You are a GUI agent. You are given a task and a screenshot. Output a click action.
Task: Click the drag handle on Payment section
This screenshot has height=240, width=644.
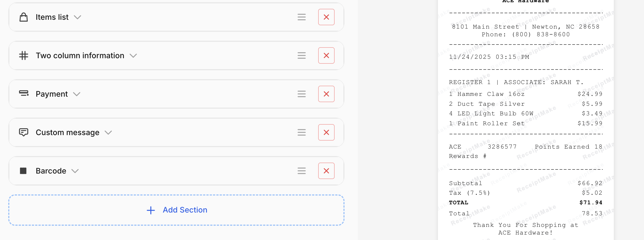301,94
